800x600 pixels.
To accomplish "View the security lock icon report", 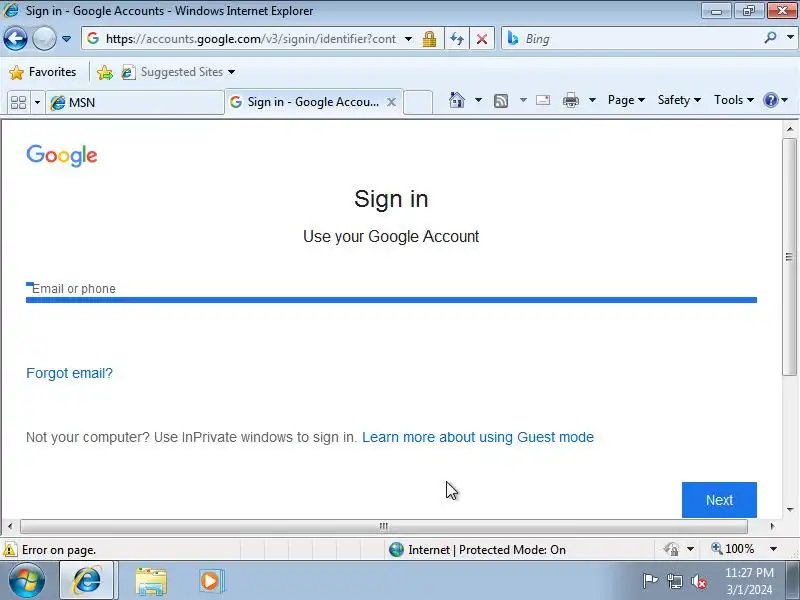I will [x=430, y=39].
